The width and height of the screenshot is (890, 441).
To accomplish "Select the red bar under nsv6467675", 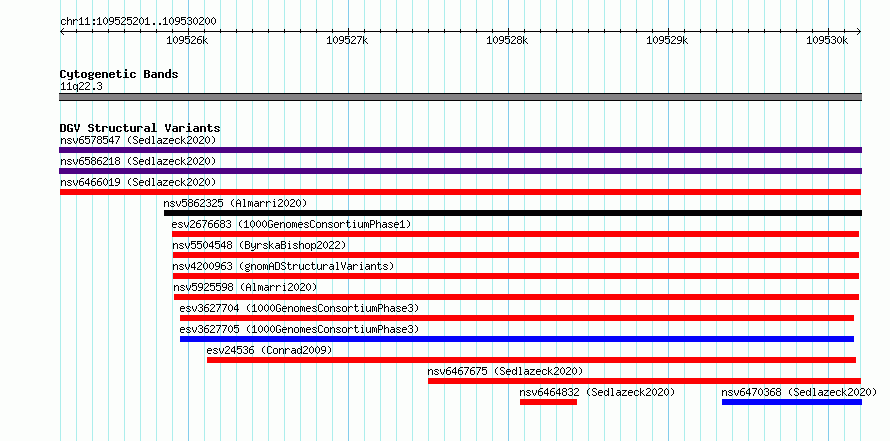I will [x=645, y=381].
